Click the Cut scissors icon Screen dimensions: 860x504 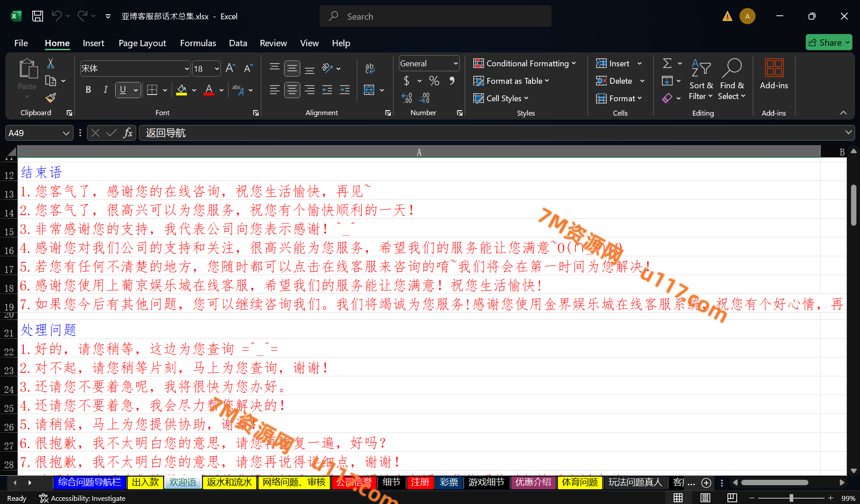point(51,64)
